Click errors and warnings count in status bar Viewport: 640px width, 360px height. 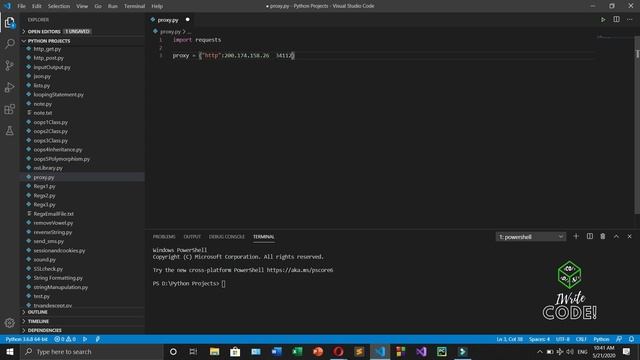(65, 339)
